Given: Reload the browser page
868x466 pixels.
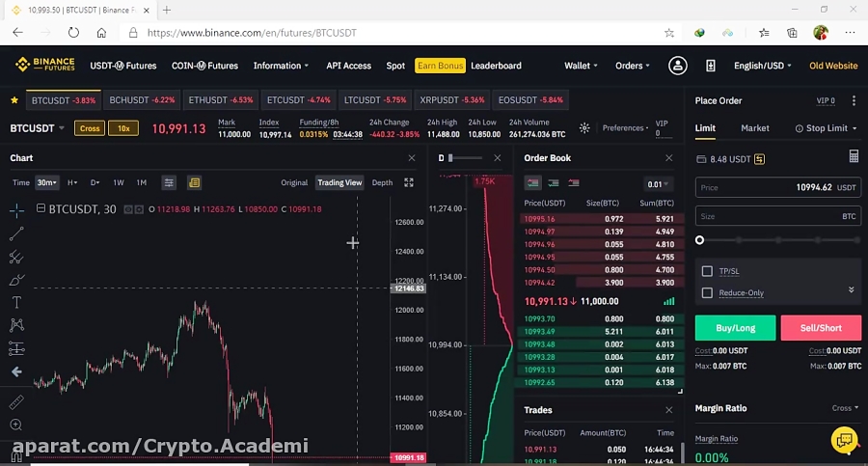Looking at the screenshot, I should [x=73, y=33].
